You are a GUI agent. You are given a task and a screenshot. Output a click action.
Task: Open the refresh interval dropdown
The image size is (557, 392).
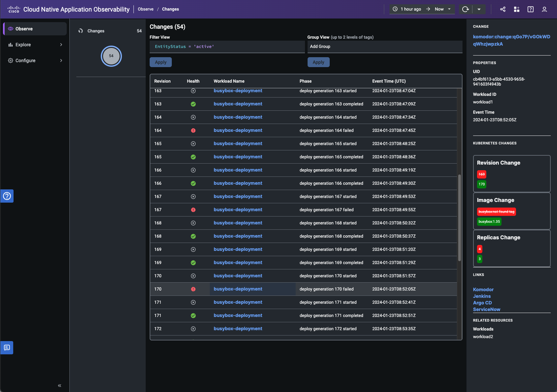click(480, 9)
